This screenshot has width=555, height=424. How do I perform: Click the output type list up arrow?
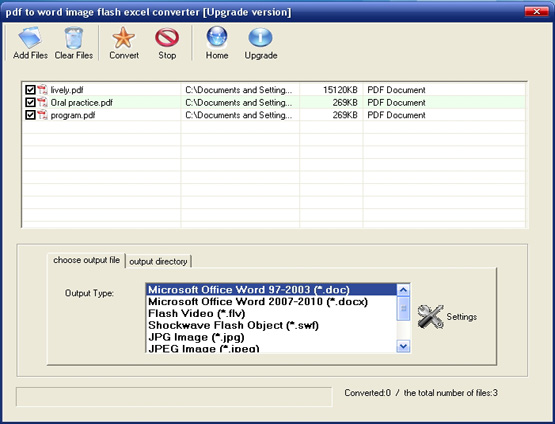click(403, 290)
